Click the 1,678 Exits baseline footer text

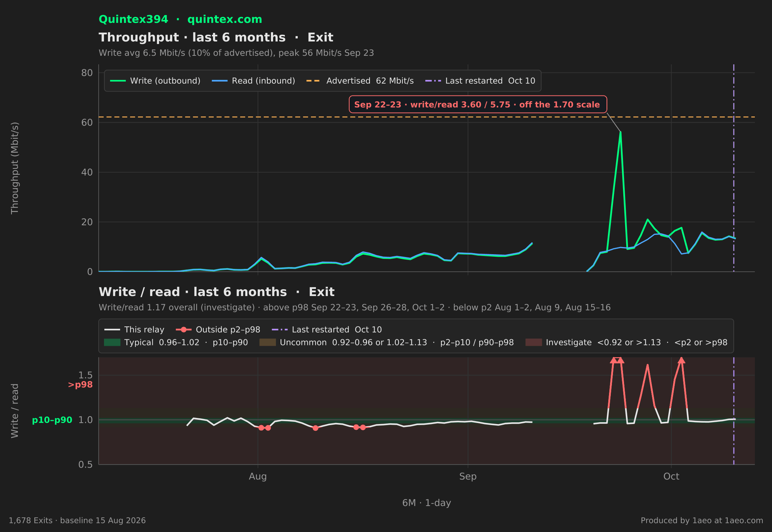[x=77, y=521]
